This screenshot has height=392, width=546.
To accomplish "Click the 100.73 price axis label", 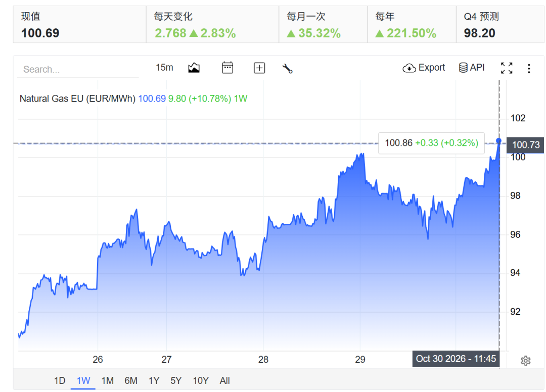I will (526, 144).
